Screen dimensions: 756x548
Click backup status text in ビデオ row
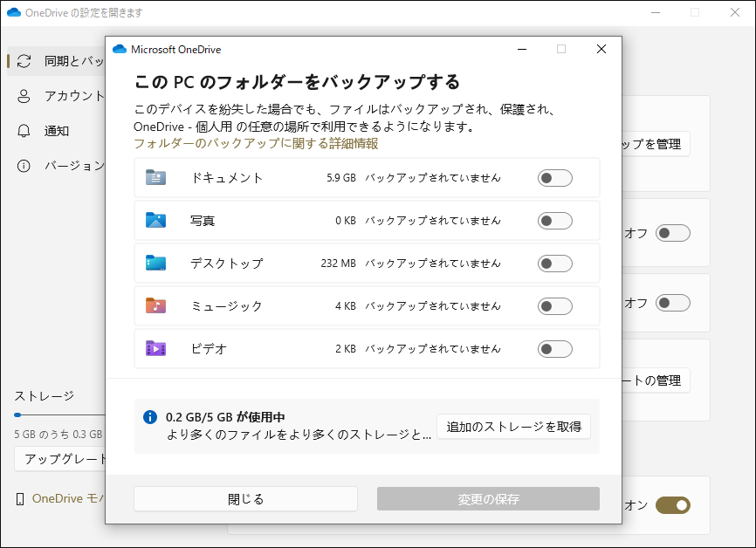[x=433, y=349]
